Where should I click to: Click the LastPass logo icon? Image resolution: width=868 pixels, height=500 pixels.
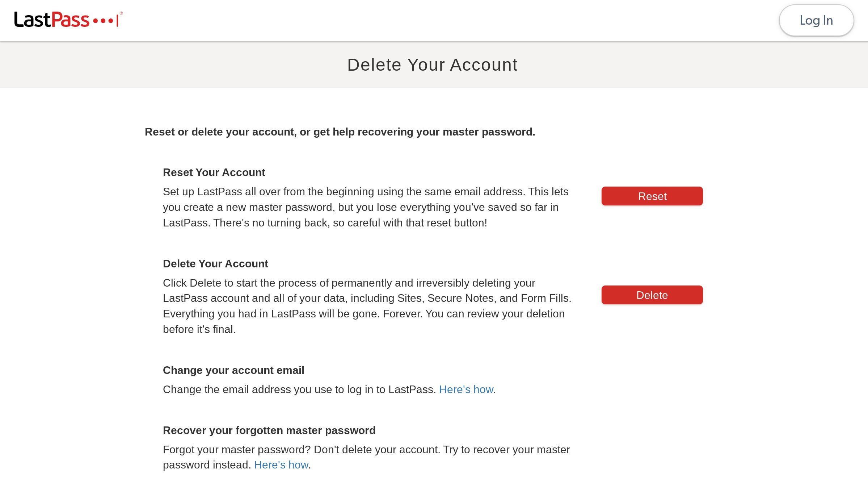pyautogui.click(x=67, y=19)
